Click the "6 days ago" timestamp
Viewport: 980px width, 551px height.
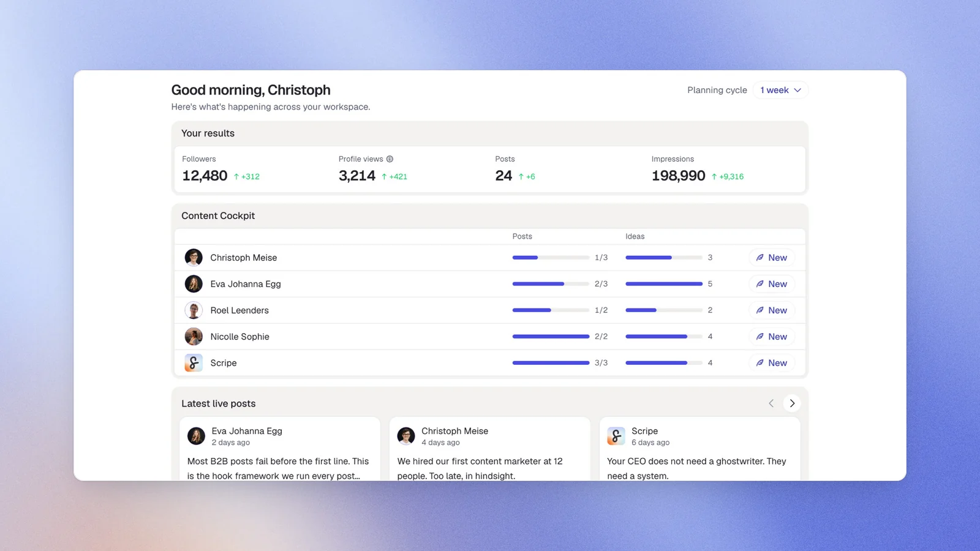coord(650,443)
